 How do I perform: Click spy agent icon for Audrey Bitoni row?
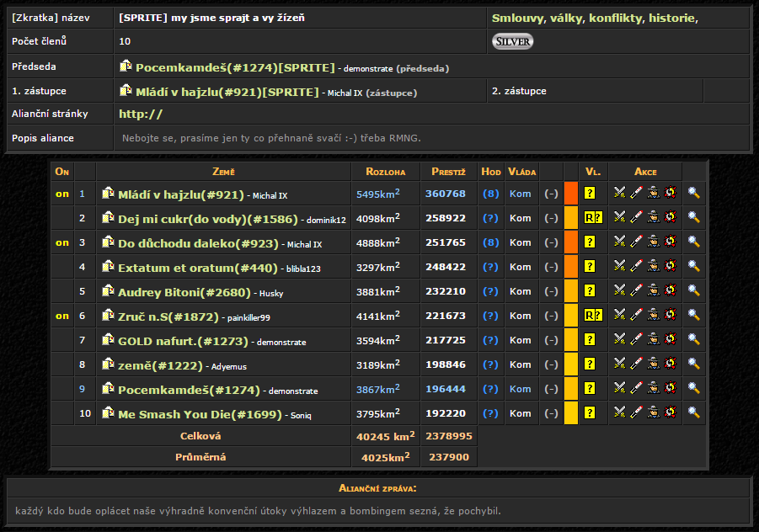[x=654, y=290]
